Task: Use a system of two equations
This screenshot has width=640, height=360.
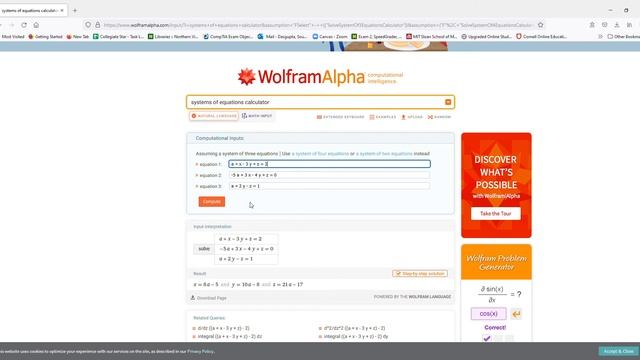Action: pyautogui.click(x=384, y=154)
